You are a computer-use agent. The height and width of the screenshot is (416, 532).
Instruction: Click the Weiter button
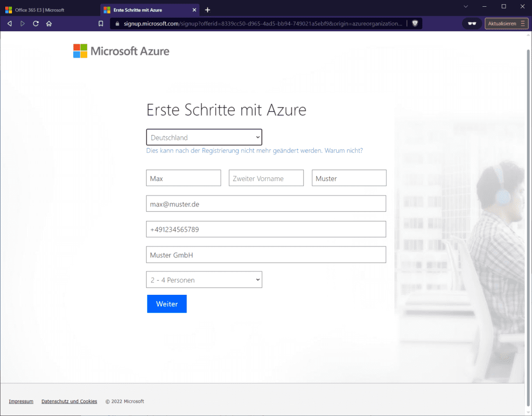pos(167,304)
